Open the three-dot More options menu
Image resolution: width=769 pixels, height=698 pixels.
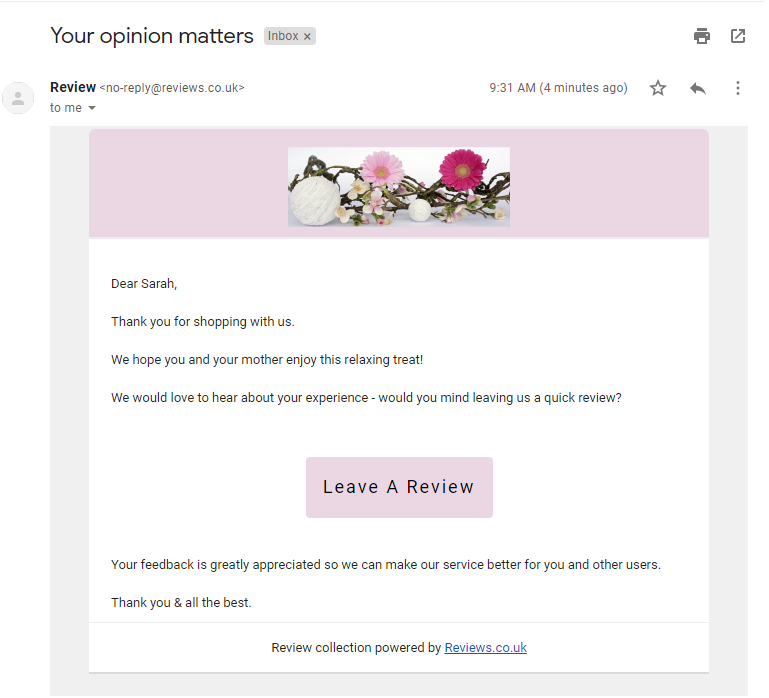coord(738,88)
